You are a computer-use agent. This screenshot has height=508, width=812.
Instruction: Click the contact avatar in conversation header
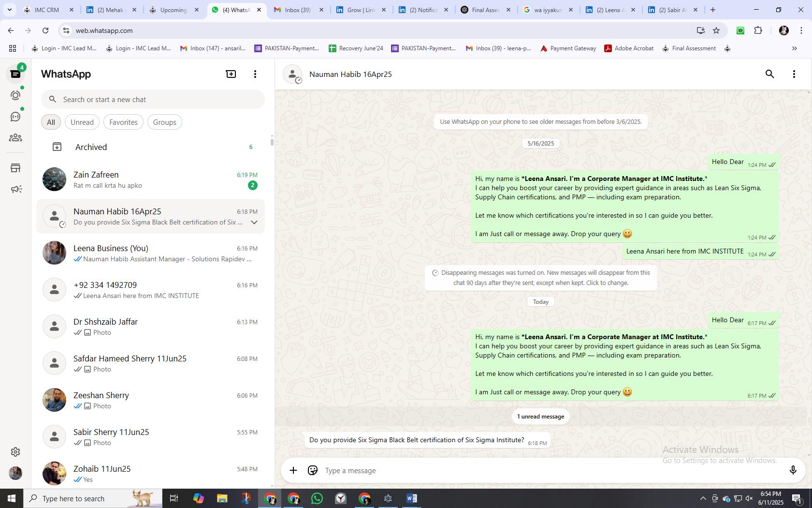[292, 74]
